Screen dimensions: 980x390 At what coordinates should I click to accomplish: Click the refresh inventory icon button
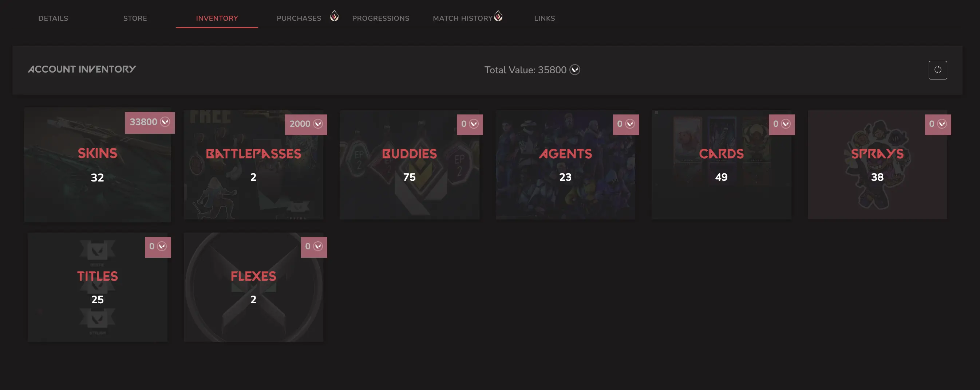click(937, 70)
